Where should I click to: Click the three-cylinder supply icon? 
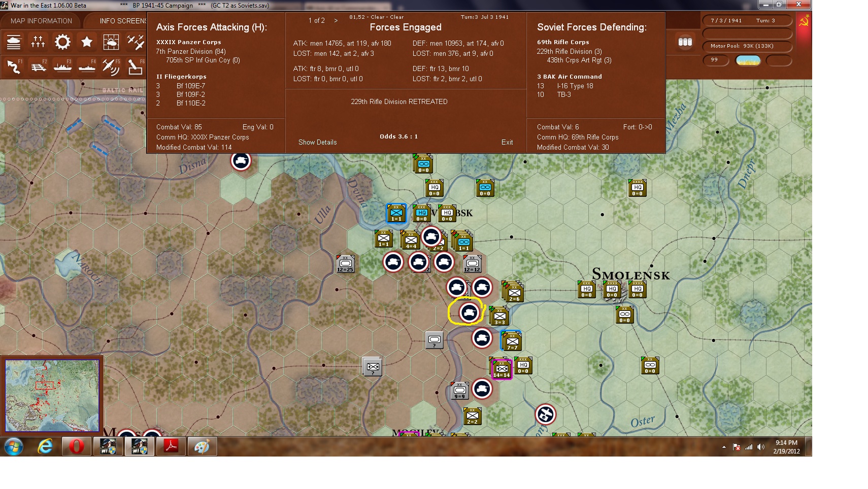click(x=685, y=42)
